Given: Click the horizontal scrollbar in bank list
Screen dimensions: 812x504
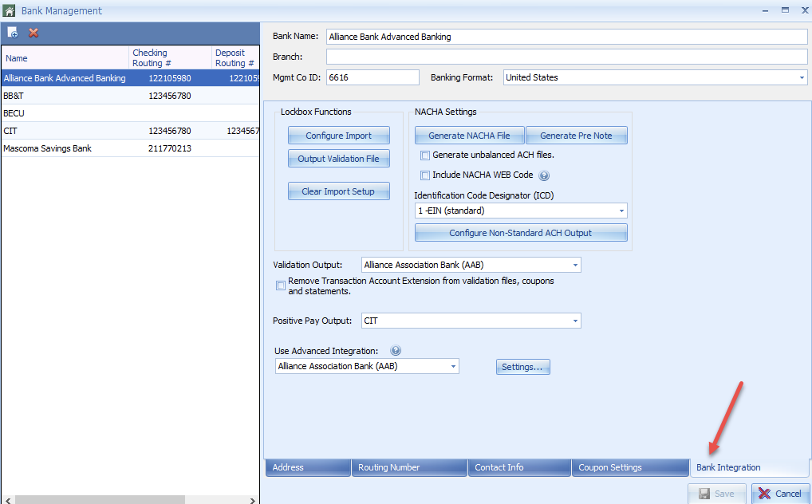Looking at the screenshot, I should (100, 499).
